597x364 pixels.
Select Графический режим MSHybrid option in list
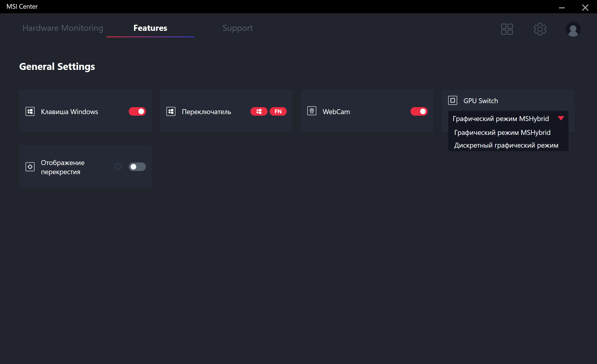click(x=502, y=133)
